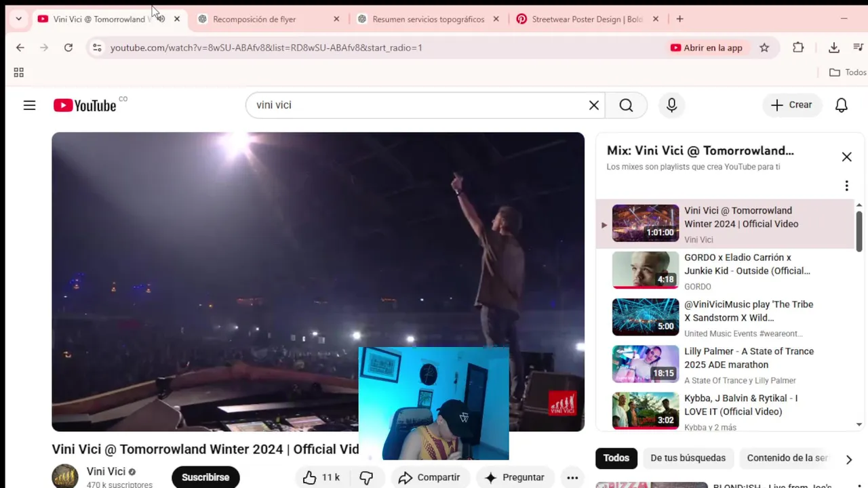Show more filter chips with right arrow
The height and width of the screenshot is (488, 868).
click(848, 460)
